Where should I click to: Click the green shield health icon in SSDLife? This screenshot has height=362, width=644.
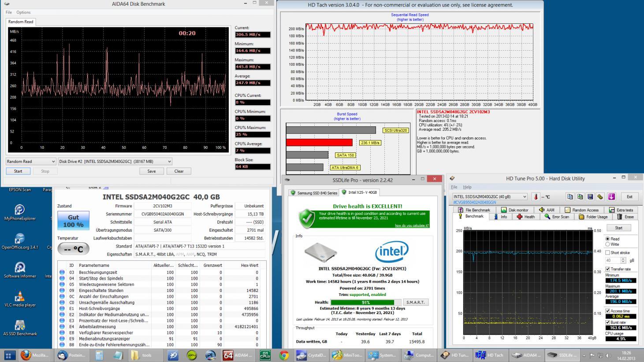pyautogui.click(x=307, y=219)
